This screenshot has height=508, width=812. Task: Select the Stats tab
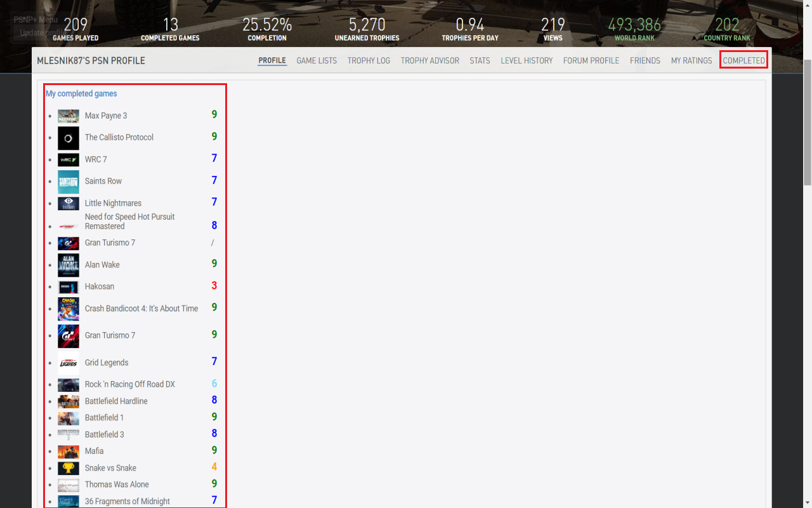[x=480, y=61]
